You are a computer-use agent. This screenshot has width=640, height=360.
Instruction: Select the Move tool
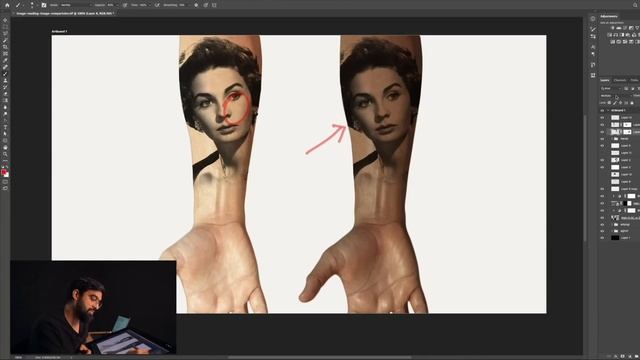[x=5, y=20]
